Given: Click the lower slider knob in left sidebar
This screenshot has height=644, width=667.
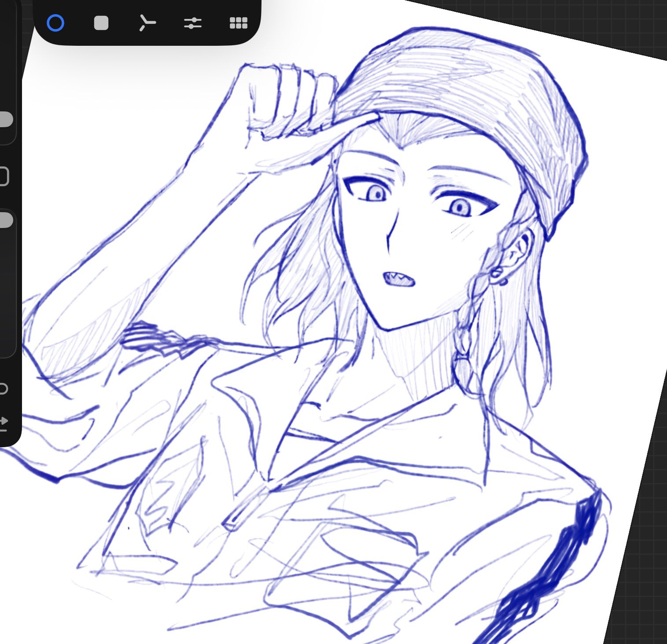Looking at the screenshot, I should (x=5, y=220).
